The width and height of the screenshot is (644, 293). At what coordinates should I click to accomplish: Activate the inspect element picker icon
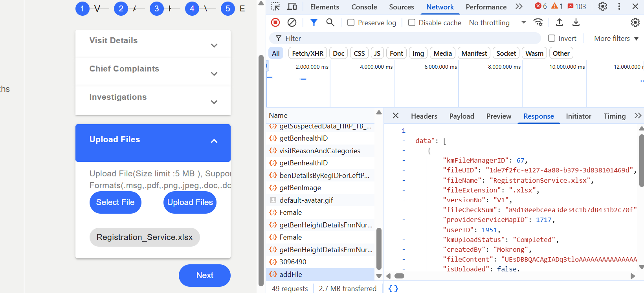pyautogui.click(x=275, y=7)
